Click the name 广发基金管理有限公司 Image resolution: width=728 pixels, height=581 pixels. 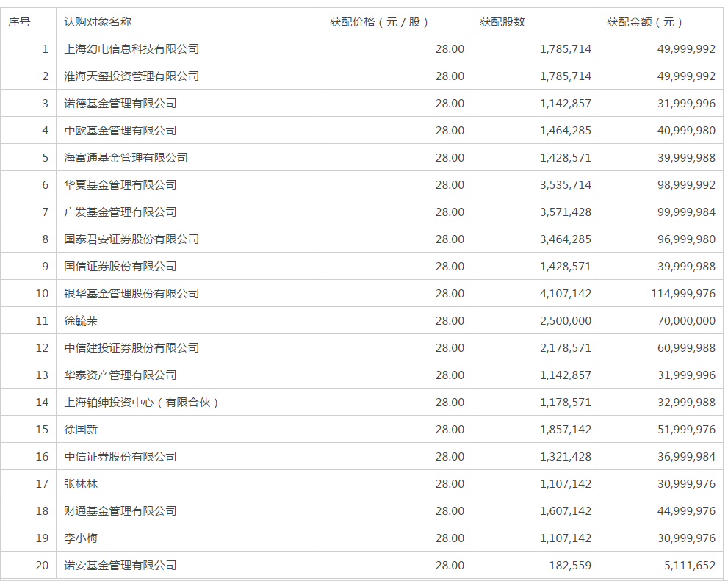click(120, 212)
